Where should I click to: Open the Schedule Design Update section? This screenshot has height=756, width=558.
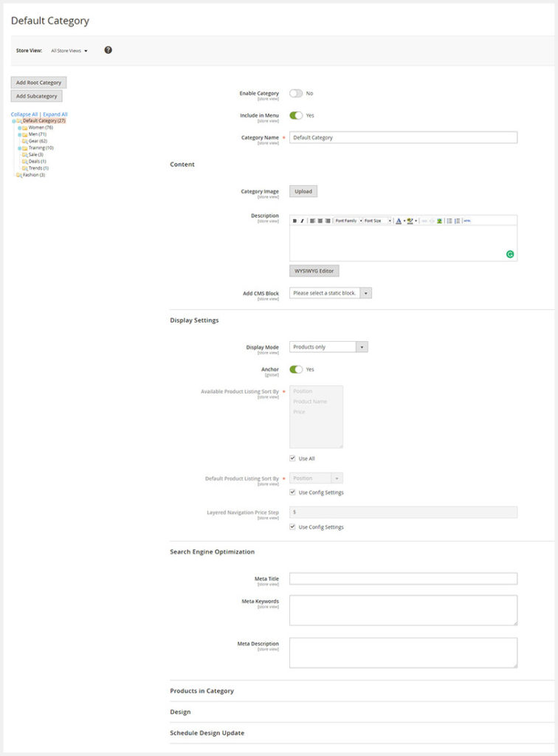(207, 733)
